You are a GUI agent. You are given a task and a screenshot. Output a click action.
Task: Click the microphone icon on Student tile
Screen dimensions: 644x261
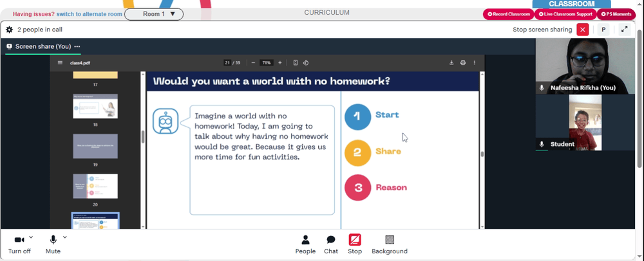click(542, 144)
